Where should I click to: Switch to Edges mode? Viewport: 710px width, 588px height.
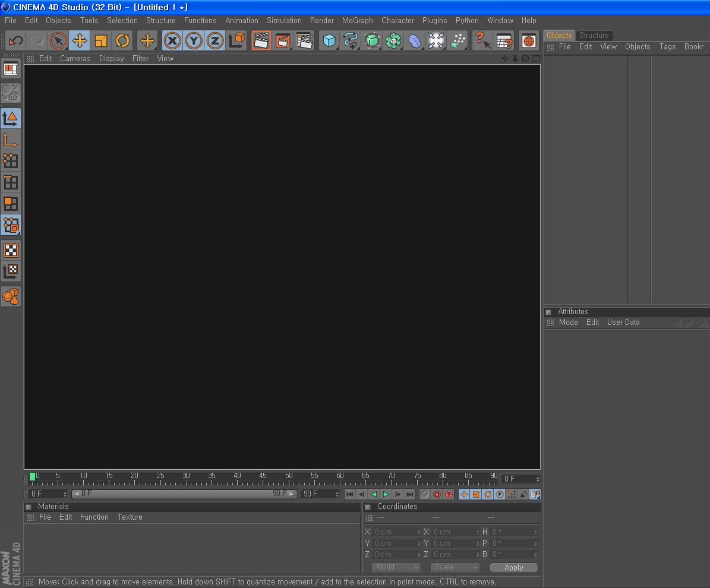(x=11, y=182)
